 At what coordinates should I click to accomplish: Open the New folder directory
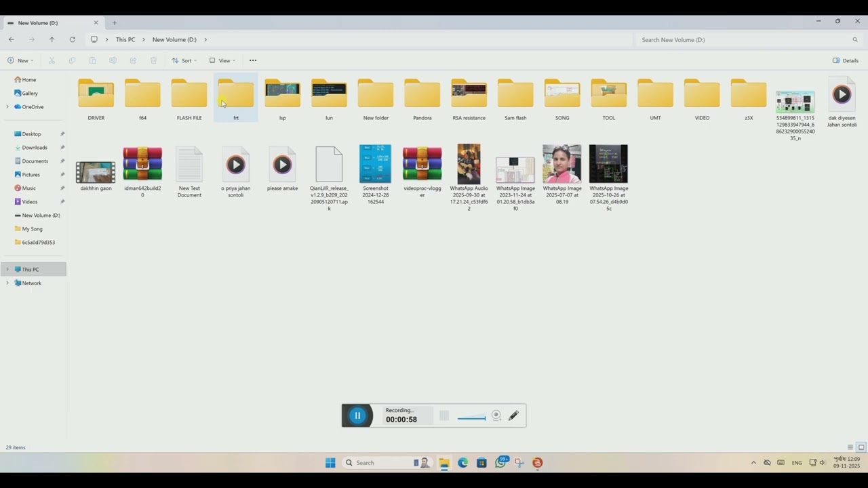[x=376, y=99]
